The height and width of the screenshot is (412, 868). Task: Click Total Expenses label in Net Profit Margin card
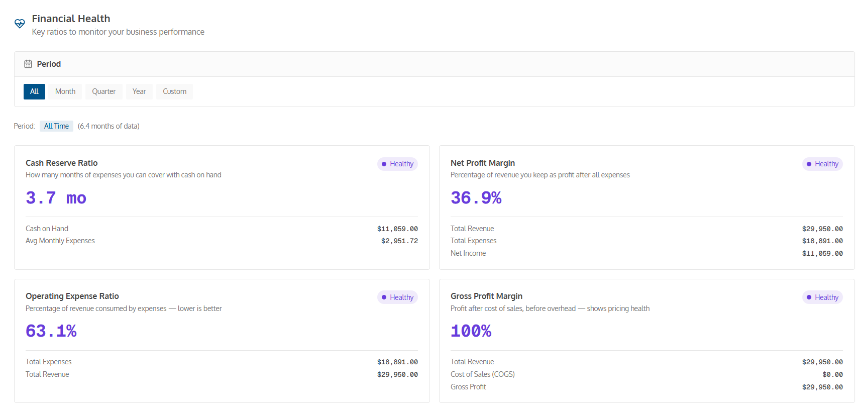tap(473, 241)
